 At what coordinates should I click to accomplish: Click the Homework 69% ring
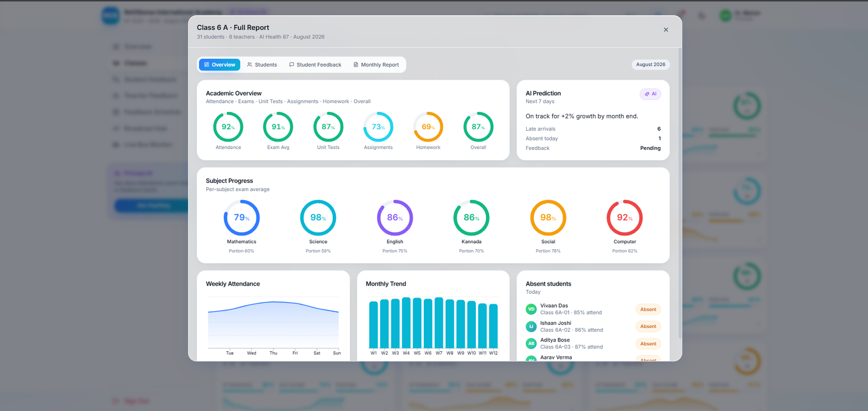pyautogui.click(x=429, y=127)
